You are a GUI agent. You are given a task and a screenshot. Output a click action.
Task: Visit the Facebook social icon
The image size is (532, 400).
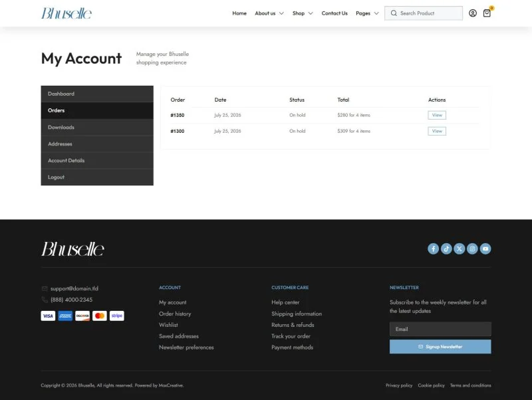click(x=434, y=249)
